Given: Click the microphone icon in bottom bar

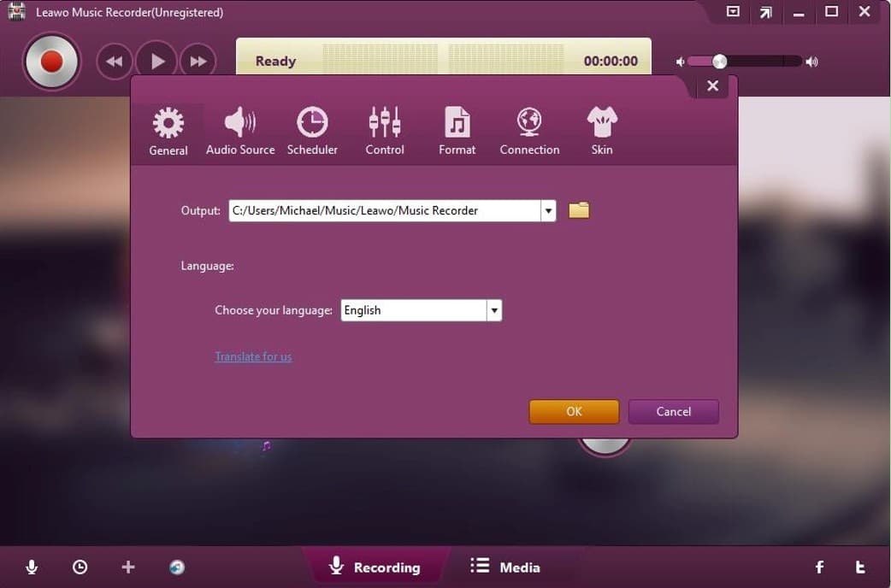Looking at the screenshot, I should tap(32, 567).
